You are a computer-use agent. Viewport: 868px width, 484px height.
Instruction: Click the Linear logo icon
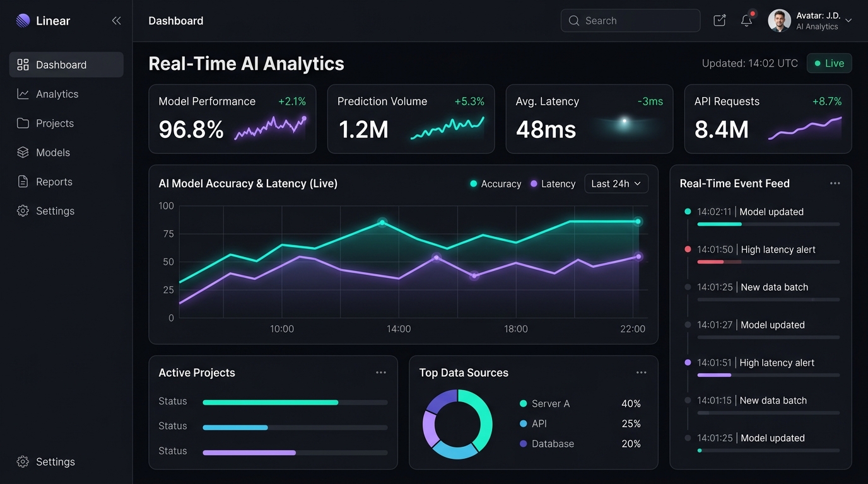click(23, 21)
